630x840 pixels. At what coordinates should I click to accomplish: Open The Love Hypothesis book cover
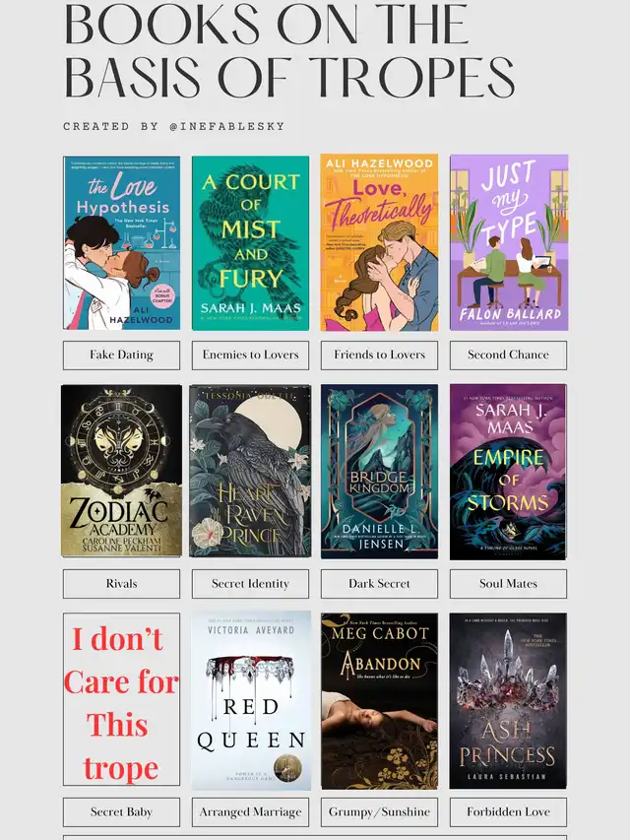[122, 242]
